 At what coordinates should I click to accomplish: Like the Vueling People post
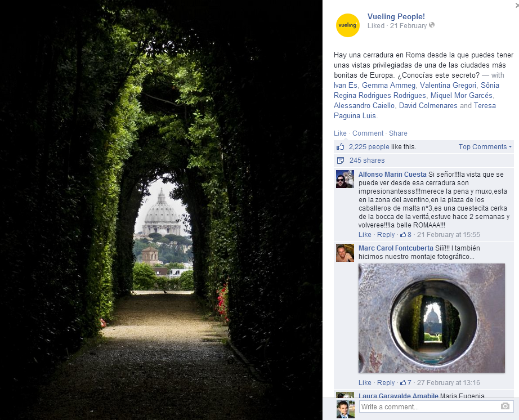340,133
